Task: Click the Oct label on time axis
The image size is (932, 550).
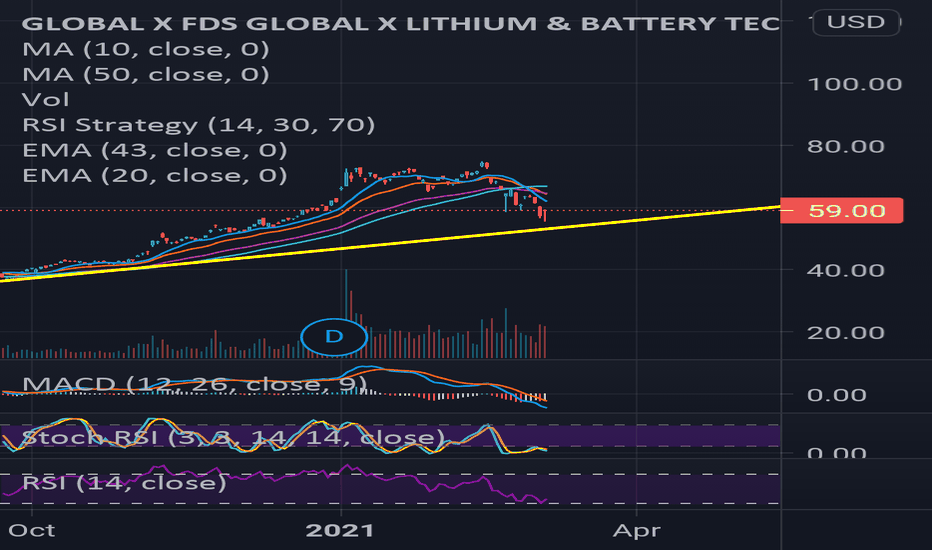Action: (x=32, y=530)
